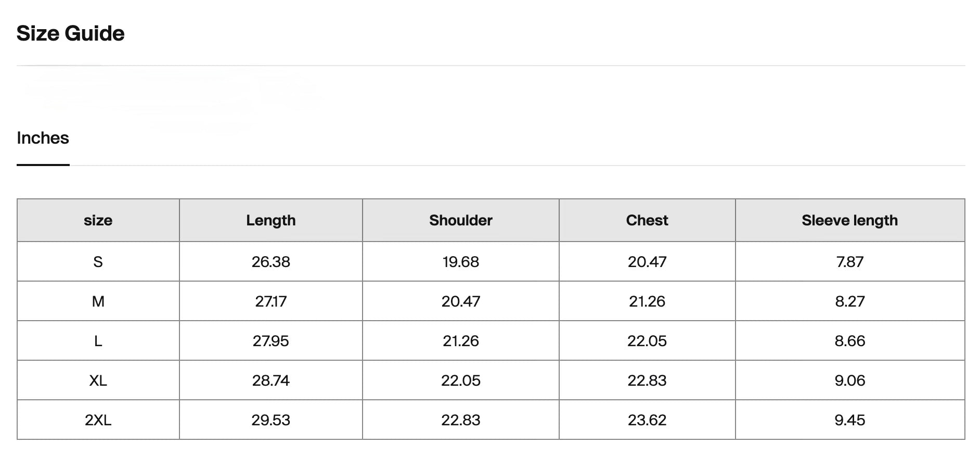
Task: Select the M size row label
Action: tap(98, 301)
